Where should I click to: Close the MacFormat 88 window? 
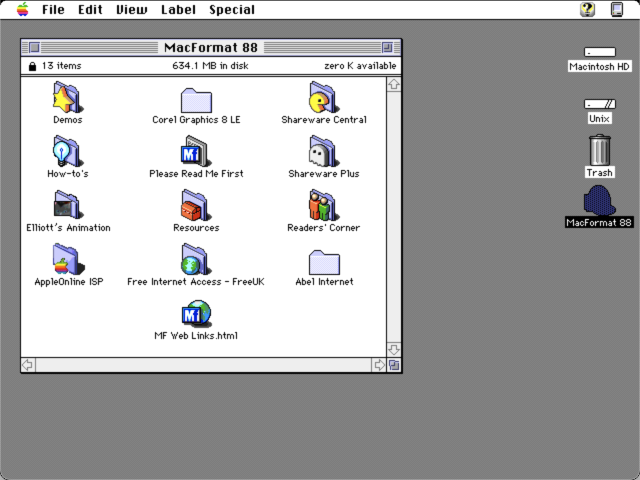35,48
